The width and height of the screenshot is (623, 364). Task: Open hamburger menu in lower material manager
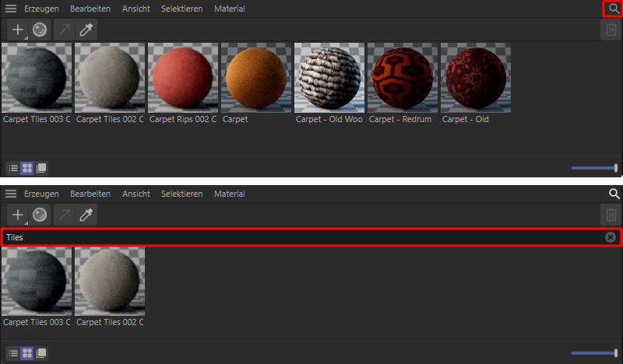click(x=11, y=194)
